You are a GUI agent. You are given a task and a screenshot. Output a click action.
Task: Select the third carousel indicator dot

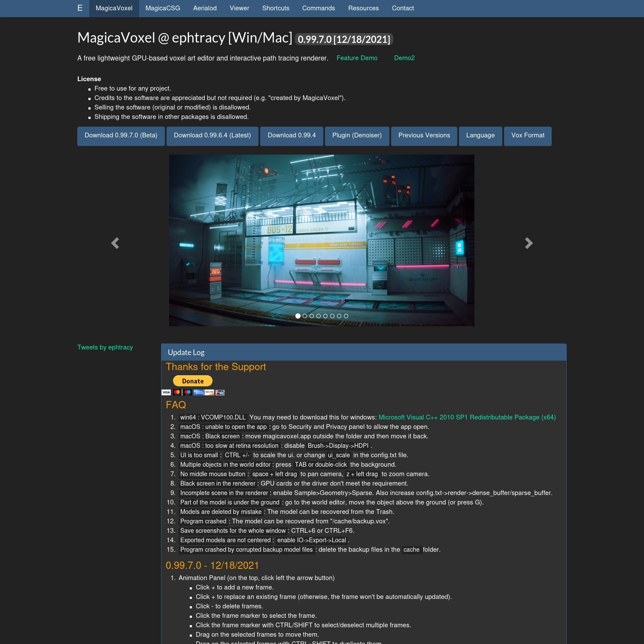(x=312, y=316)
